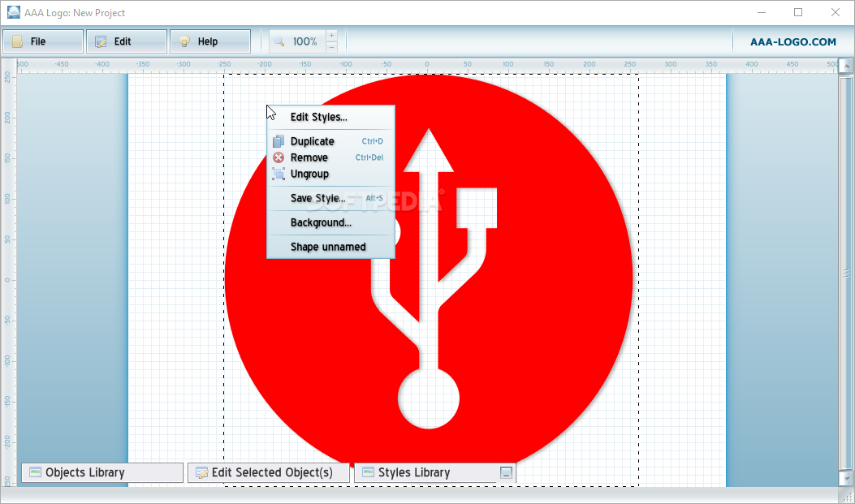855x504 pixels.
Task: Click the vertical scrollbar up arrow
Action: pyautogui.click(x=846, y=66)
